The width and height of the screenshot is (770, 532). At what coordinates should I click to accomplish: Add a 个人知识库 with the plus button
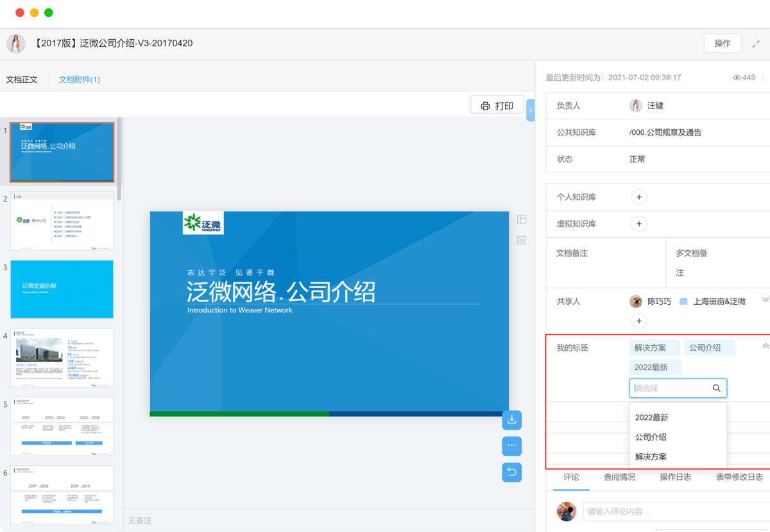coord(638,197)
